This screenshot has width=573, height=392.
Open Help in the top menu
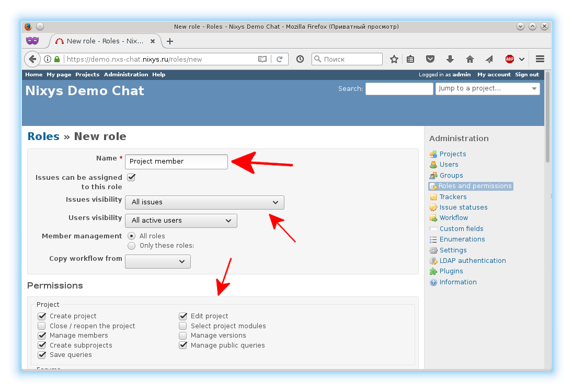point(158,75)
